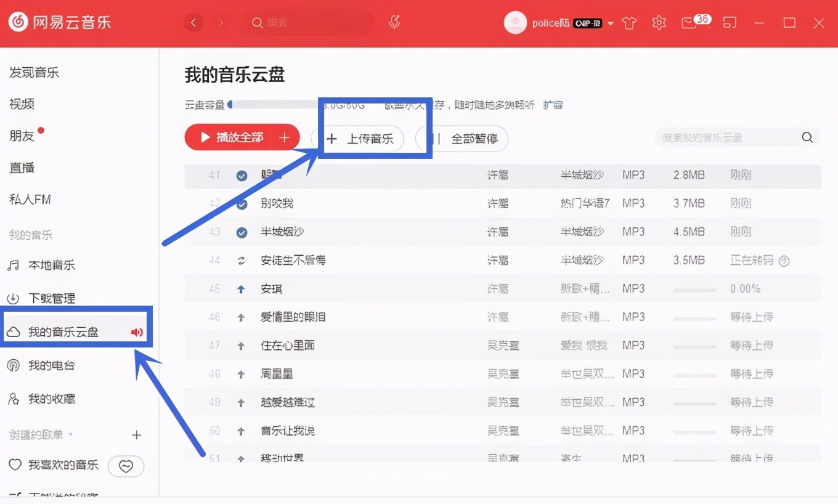
Task: Expand the 创建的歌单 section
Action: 136,434
